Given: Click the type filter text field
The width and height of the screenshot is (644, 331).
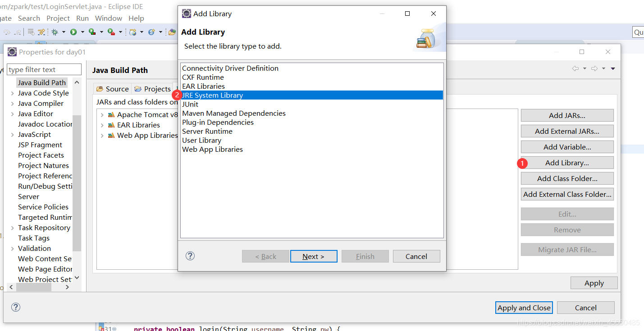Looking at the screenshot, I should [x=43, y=69].
